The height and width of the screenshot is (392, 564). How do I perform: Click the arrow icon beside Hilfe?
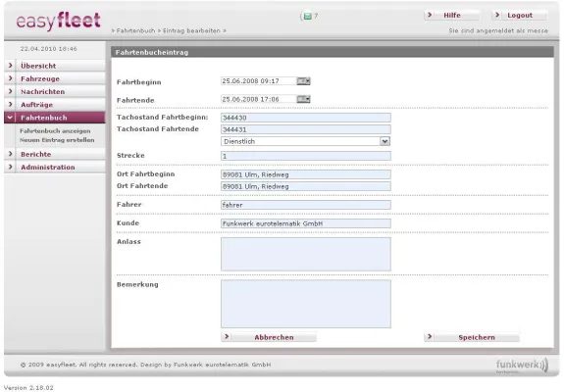point(429,15)
